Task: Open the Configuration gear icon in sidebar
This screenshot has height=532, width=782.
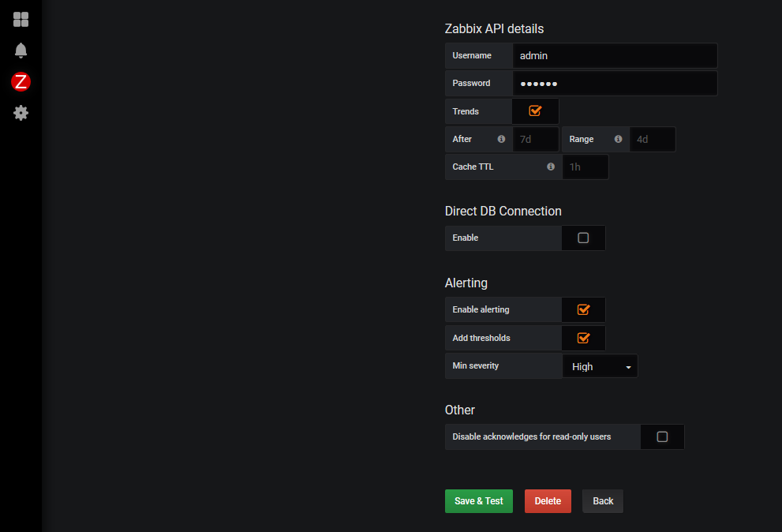Action: pyautogui.click(x=21, y=113)
